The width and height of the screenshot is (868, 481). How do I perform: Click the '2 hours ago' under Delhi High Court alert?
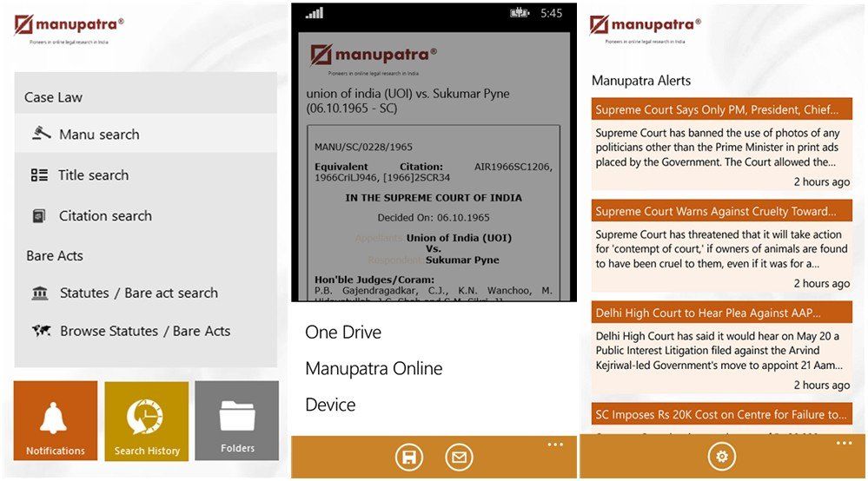click(x=821, y=385)
